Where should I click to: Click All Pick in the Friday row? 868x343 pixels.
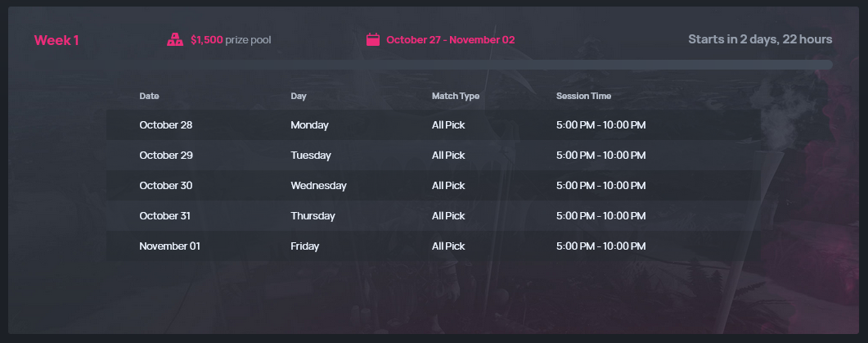[448, 246]
